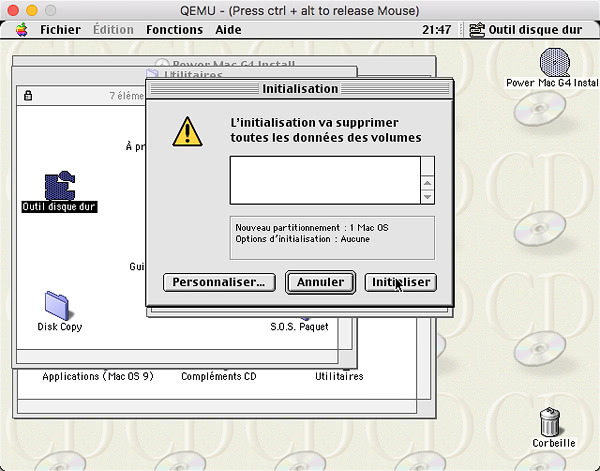The height and width of the screenshot is (471, 600).
Task: Click the Power Mac G4 Install window title
Action: click(x=233, y=64)
